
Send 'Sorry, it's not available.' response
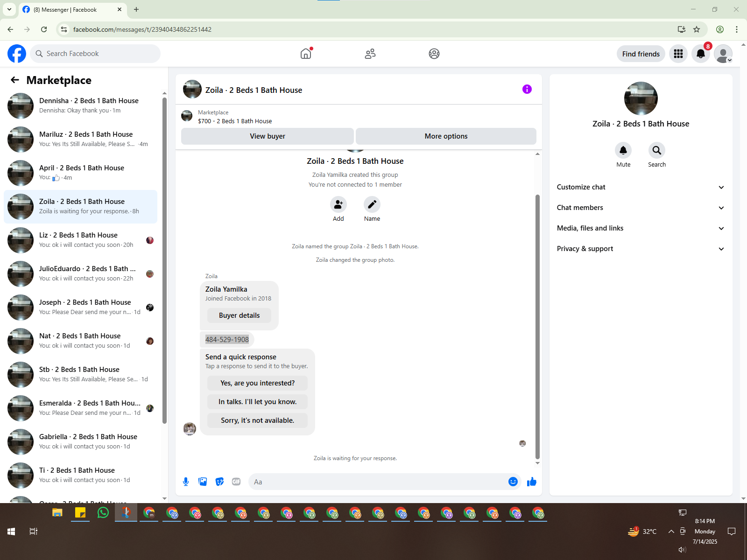tap(257, 420)
